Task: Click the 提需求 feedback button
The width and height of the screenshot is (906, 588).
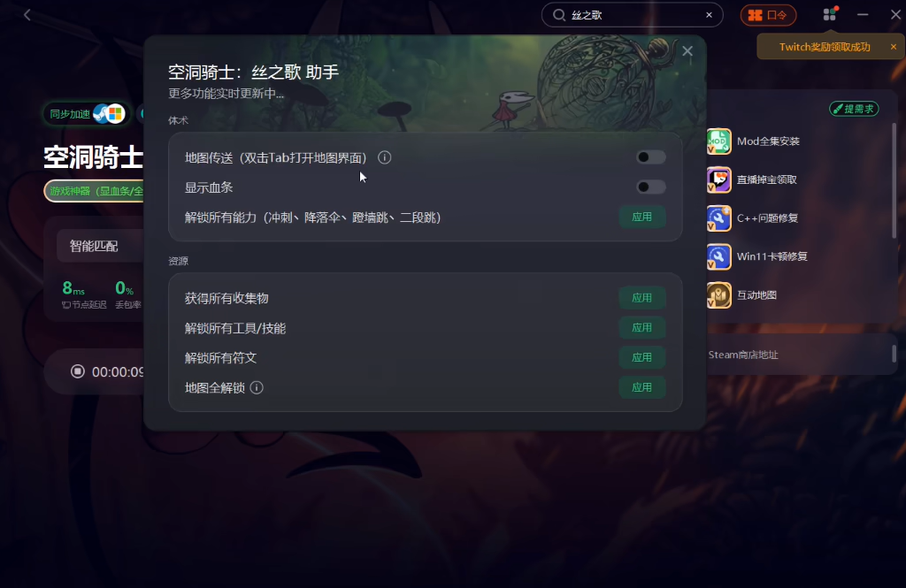Action: [x=854, y=109]
